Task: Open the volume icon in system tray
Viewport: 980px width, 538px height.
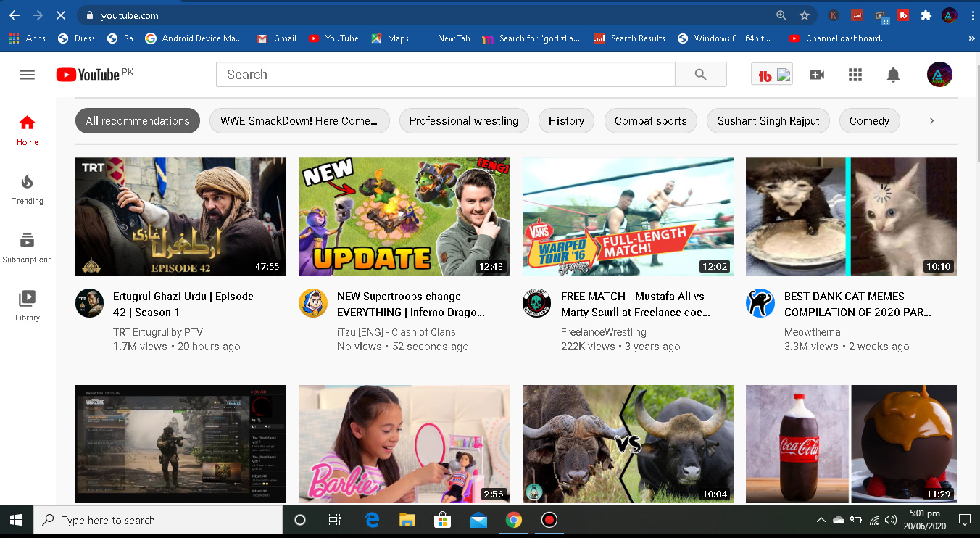Action: 891,520
